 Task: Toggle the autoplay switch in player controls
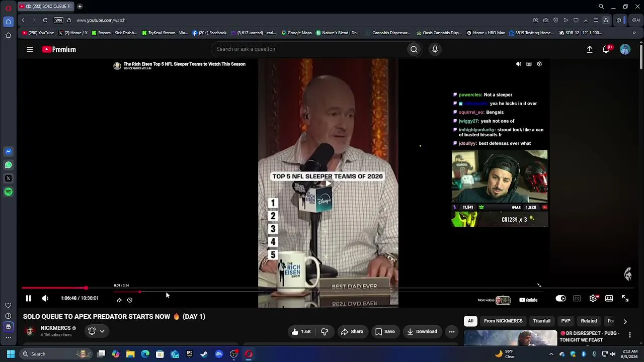[560, 299]
